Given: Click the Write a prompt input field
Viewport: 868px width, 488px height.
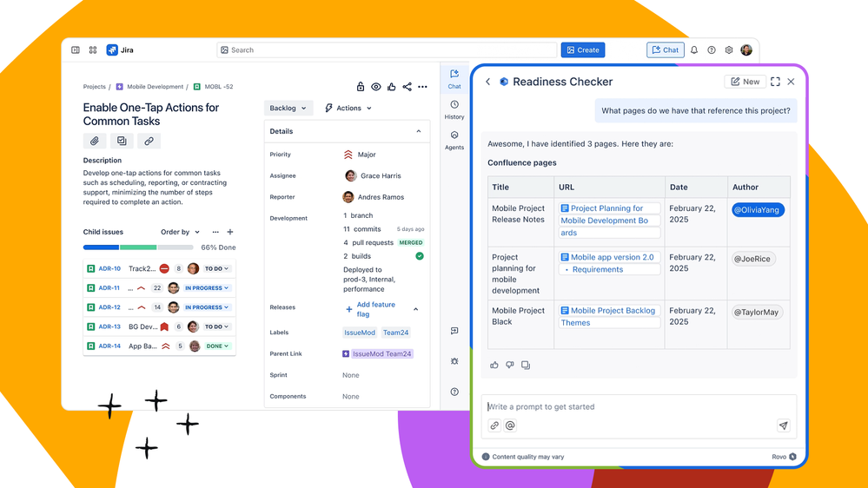Looking at the screenshot, I should (x=639, y=406).
